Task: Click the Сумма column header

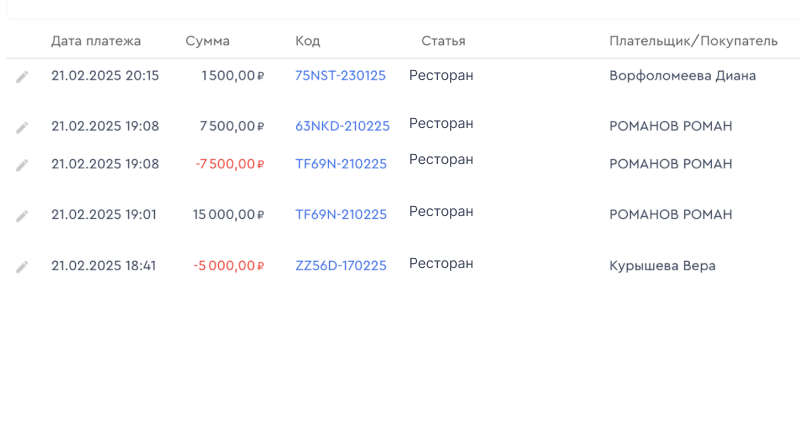Action: 207,41
